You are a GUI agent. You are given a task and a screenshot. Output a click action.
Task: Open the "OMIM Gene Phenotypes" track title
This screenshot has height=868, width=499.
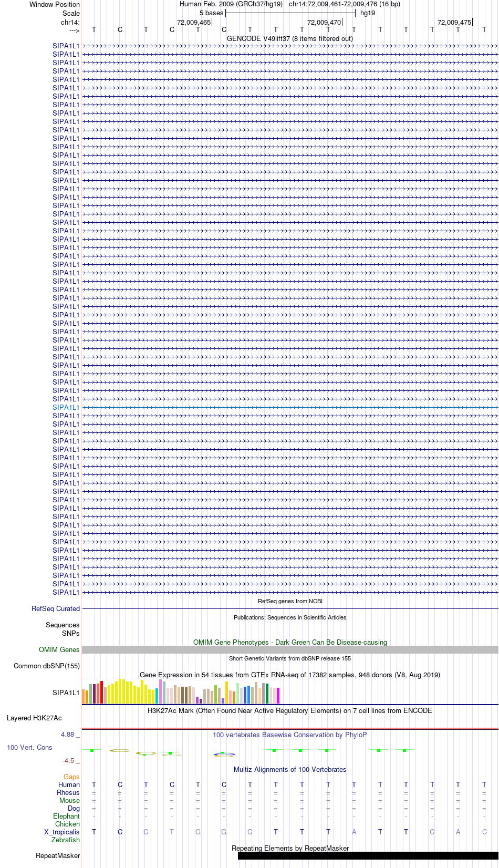point(290,642)
